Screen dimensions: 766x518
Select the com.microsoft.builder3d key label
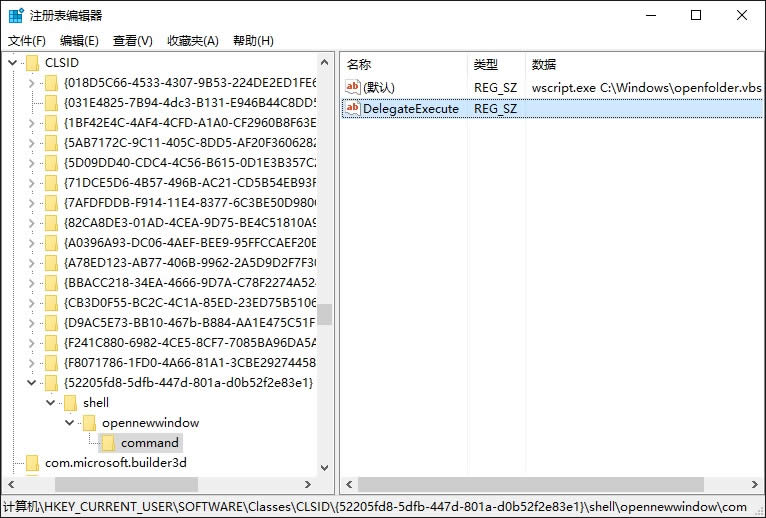pos(116,463)
